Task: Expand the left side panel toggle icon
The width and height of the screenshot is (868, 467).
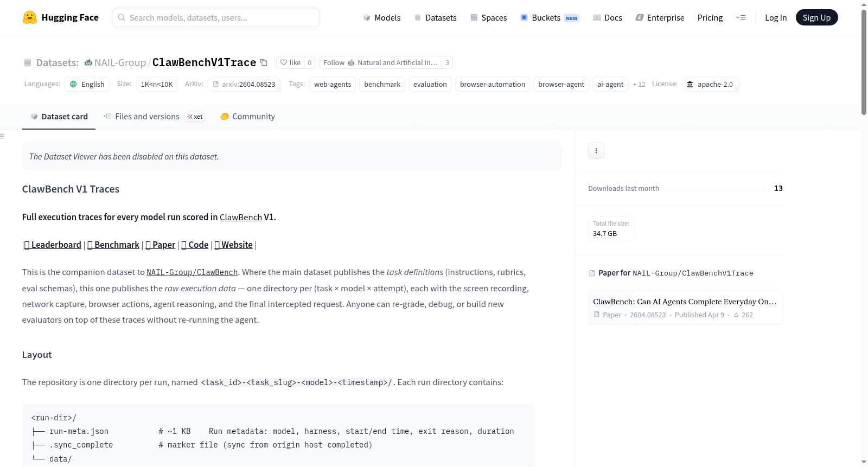Action: tap(2, 136)
